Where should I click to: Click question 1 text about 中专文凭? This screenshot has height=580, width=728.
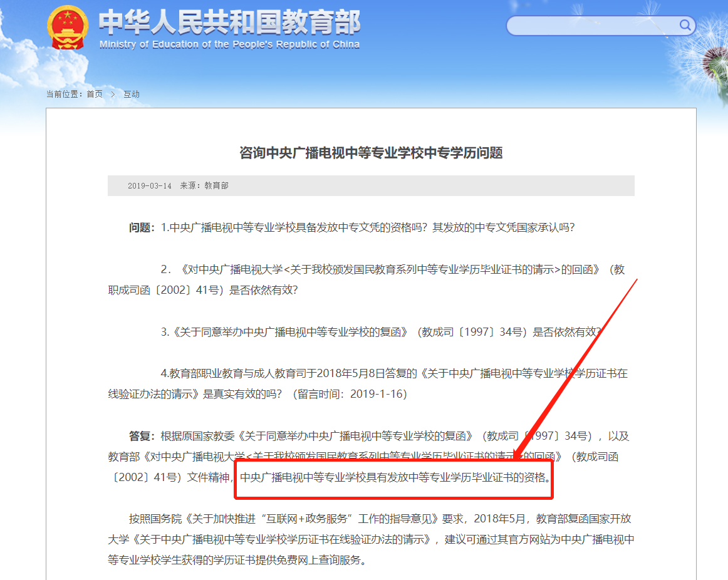(x=368, y=227)
